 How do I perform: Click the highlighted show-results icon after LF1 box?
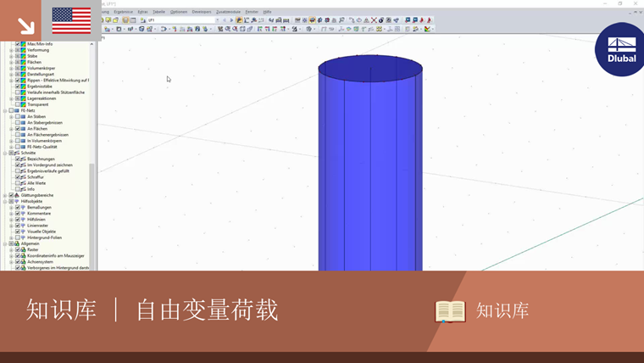239,20
